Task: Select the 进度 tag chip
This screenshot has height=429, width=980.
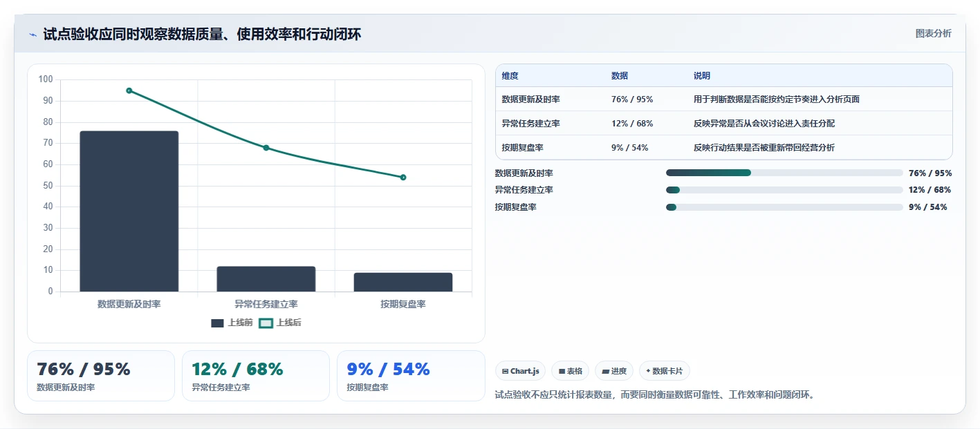Action: (614, 371)
